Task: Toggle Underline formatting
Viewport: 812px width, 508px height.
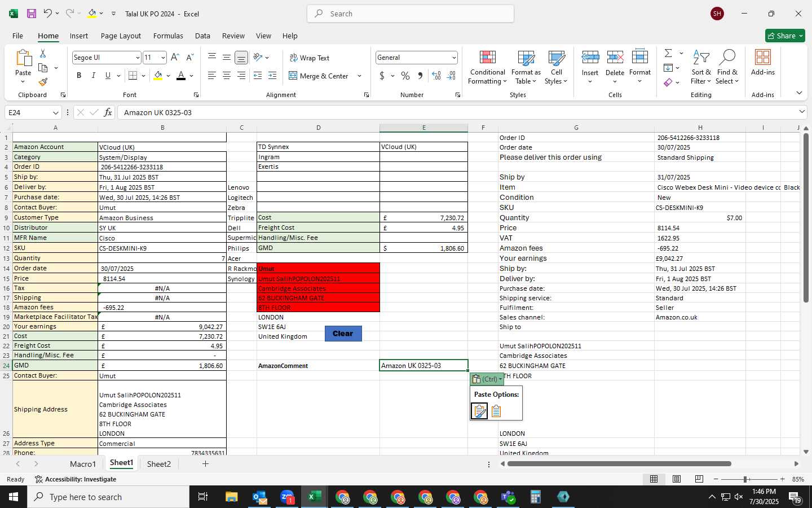Action: (x=108, y=76)
